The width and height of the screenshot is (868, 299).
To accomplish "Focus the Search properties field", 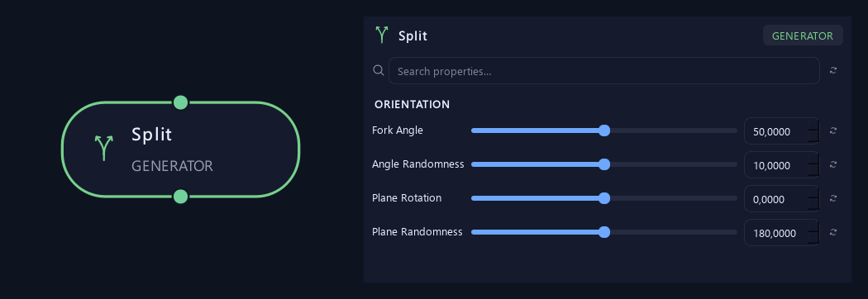I will [x=604, y=71].
